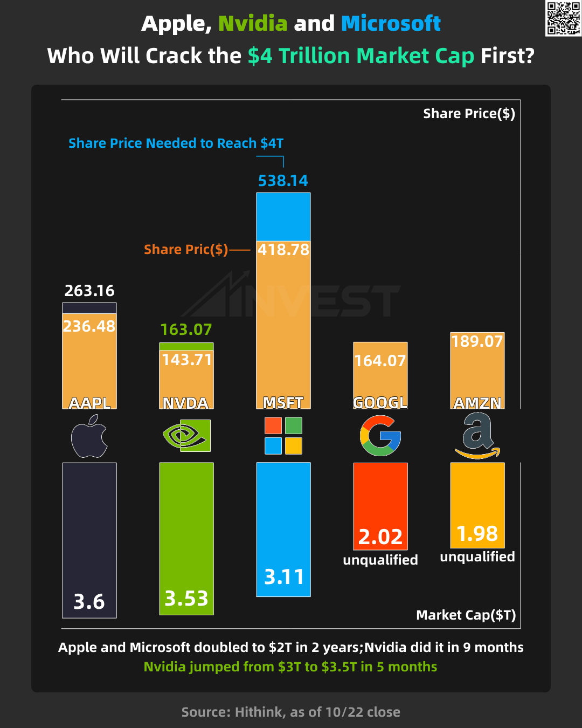Click the AAPL ticker label
This screenshot has width=582, height=728.
pyautogui.click(x=89, y=402)
